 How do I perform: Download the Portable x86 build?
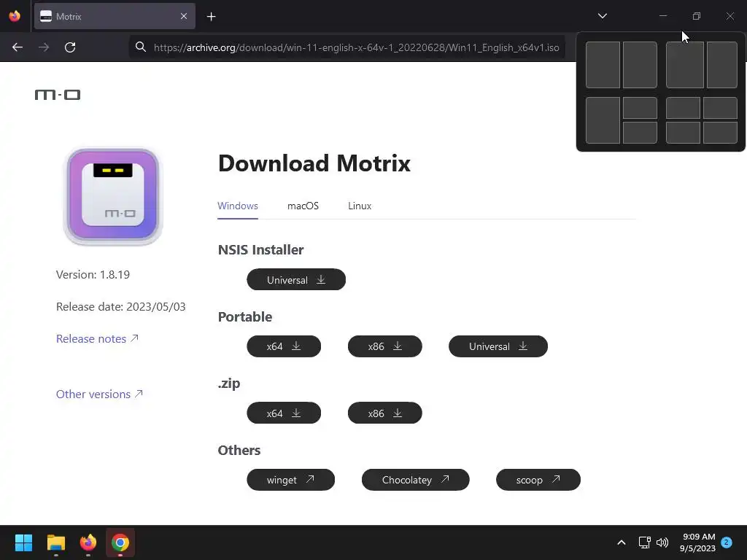[385, 346]
